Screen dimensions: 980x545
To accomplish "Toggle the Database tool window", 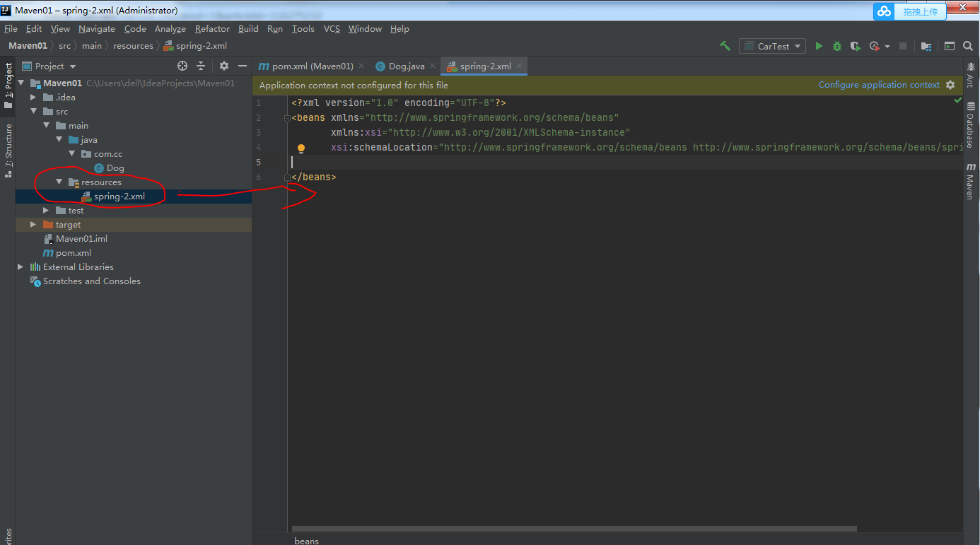I will pos(970,125).
